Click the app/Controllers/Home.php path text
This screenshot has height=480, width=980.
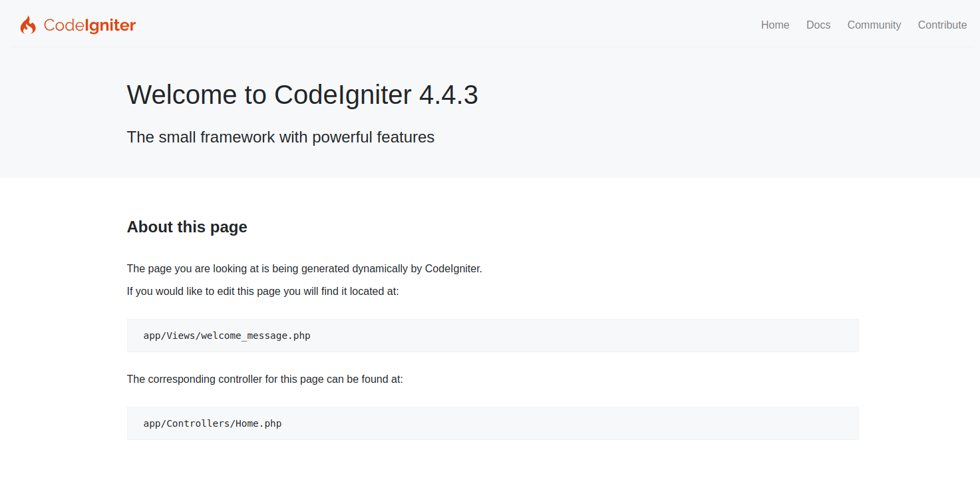pyautogui.click(x=212, y=423)
